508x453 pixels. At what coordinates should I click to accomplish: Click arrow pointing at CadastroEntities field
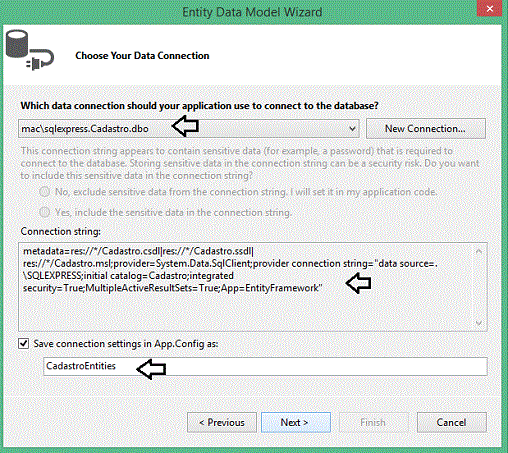coord(151,369)
